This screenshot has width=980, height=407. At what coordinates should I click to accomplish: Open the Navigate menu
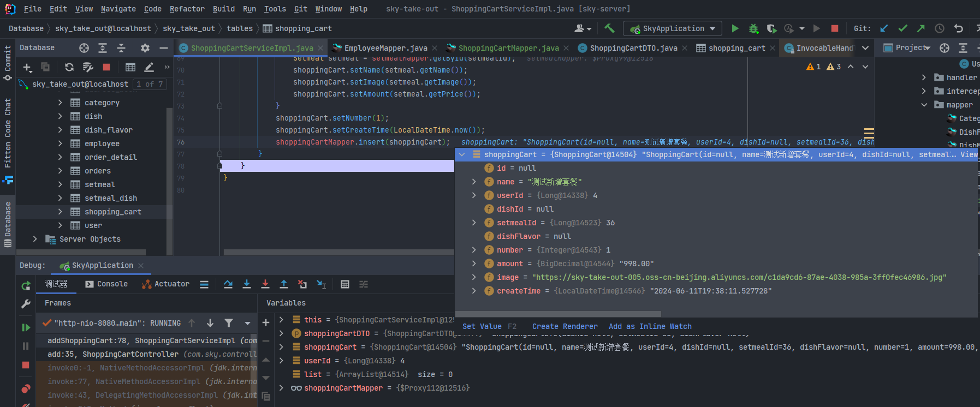[x=118, y=9]
